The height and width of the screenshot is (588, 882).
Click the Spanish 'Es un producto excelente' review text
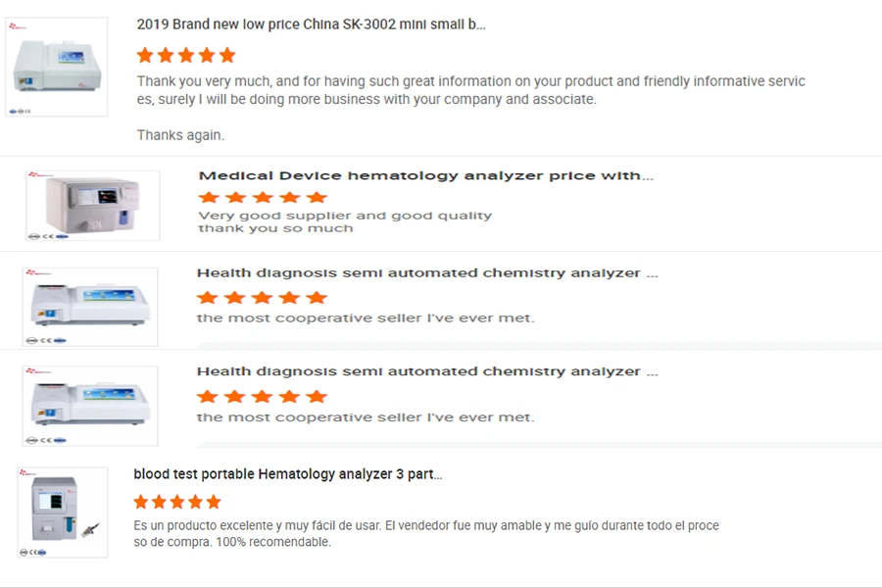tap(426, 526)
